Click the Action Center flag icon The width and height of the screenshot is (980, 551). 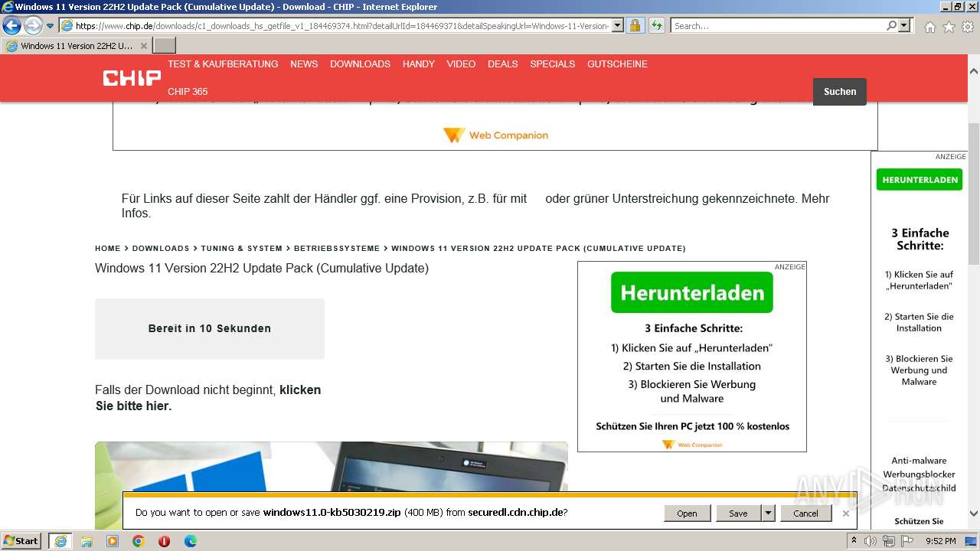[907, 541]
